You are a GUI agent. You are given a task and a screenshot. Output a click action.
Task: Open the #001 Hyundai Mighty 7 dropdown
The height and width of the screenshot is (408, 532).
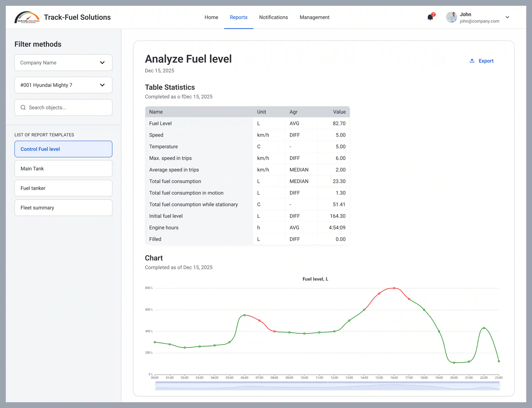(x=63, y=85)
